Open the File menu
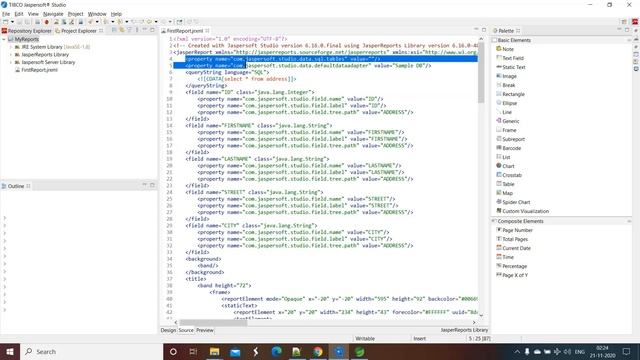 6,14
